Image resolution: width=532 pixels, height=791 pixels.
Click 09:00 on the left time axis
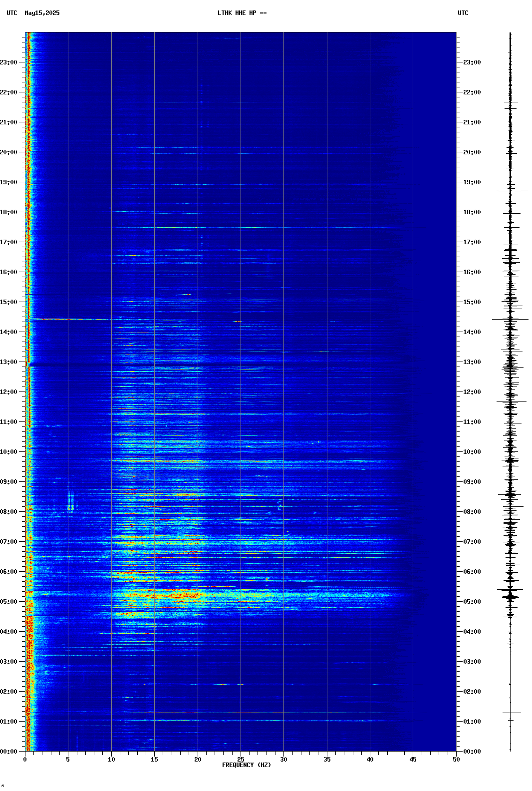point(8,482)
